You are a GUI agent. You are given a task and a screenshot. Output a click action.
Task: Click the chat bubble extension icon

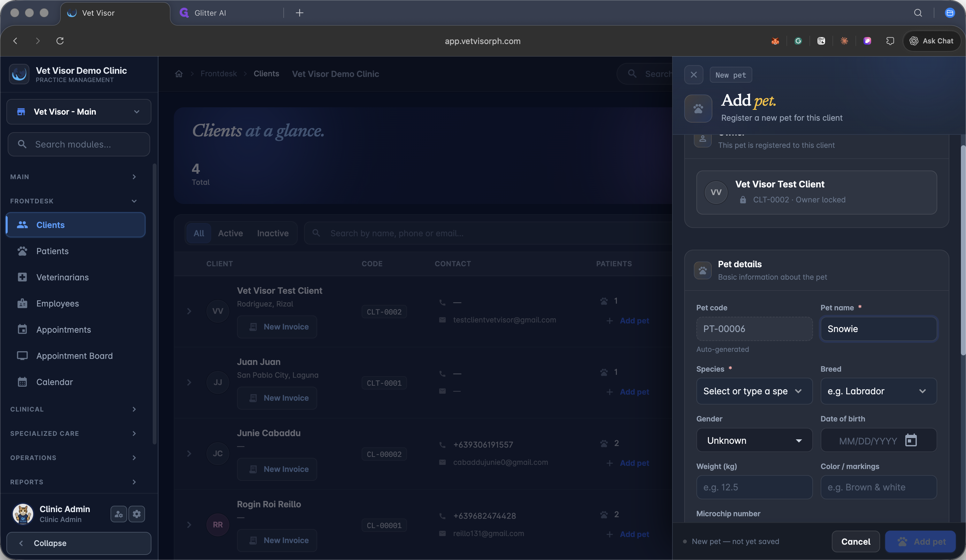click(890, 41)
